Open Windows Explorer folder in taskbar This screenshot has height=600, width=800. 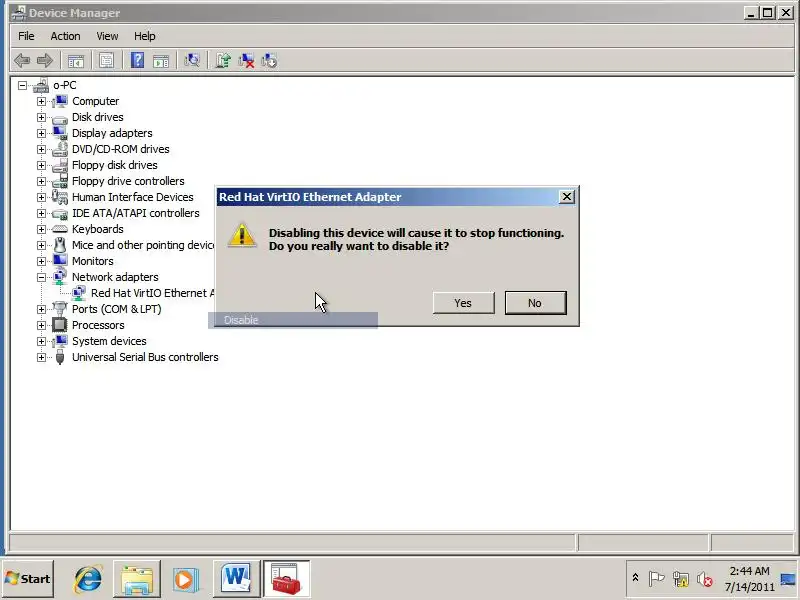[137, 579]
